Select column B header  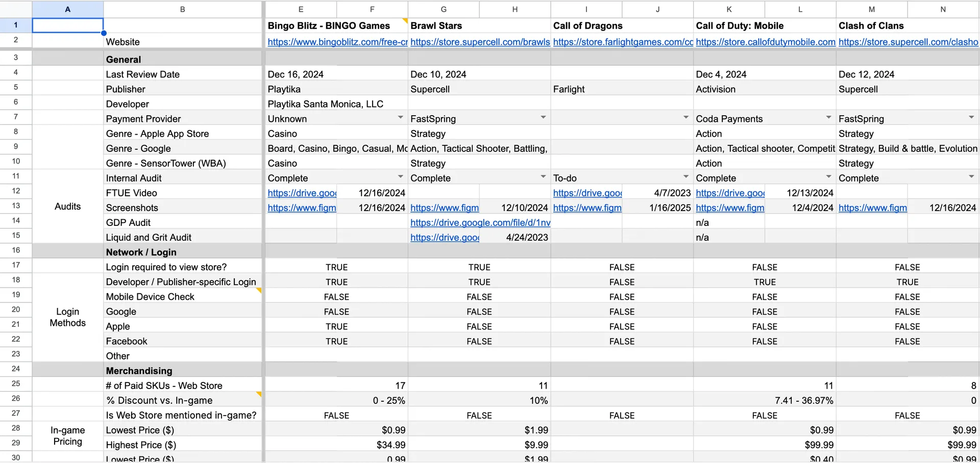[182, 9]
